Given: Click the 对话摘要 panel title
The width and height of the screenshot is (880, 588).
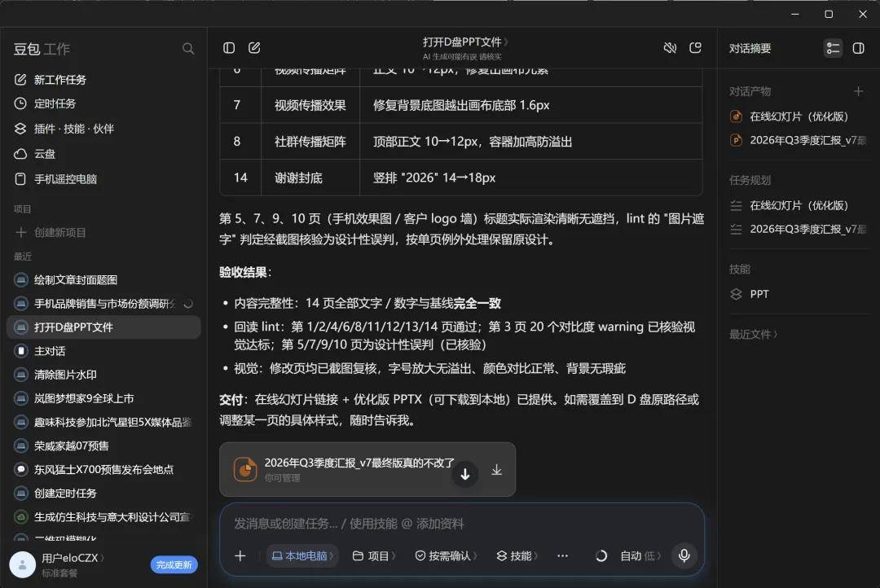Looking at the screenshot, I should [x=750, y=48].
